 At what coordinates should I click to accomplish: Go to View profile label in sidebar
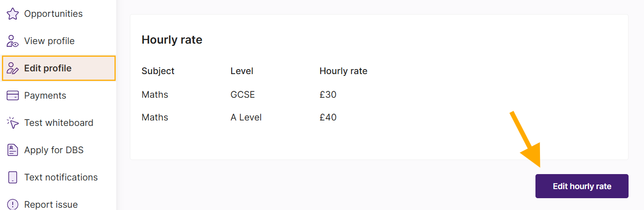(50, 41)
